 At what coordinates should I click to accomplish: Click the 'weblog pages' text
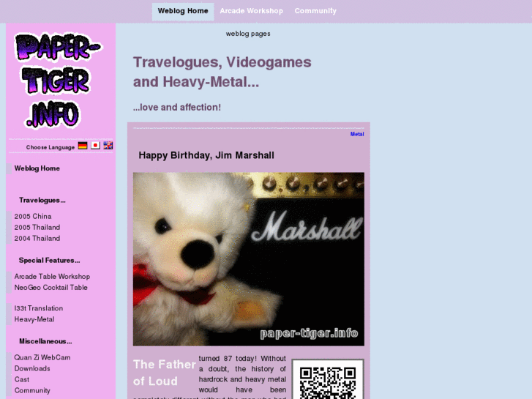pos(248,34)
